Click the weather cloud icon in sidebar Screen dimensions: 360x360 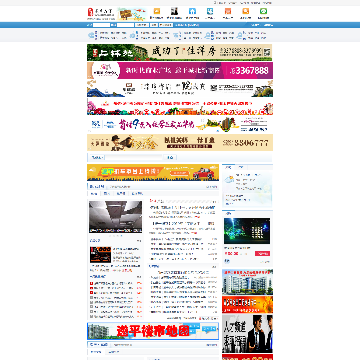pyautogui.click(x=229, y=180)
